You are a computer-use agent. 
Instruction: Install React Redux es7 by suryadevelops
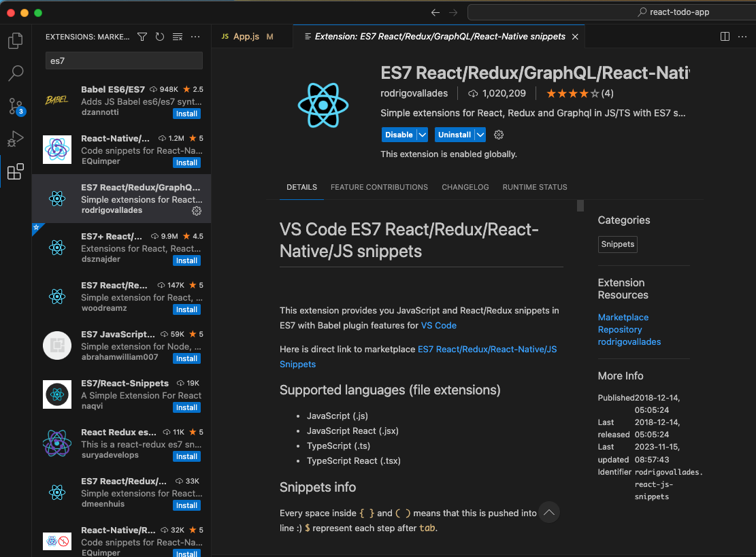[x=186, y=457]
